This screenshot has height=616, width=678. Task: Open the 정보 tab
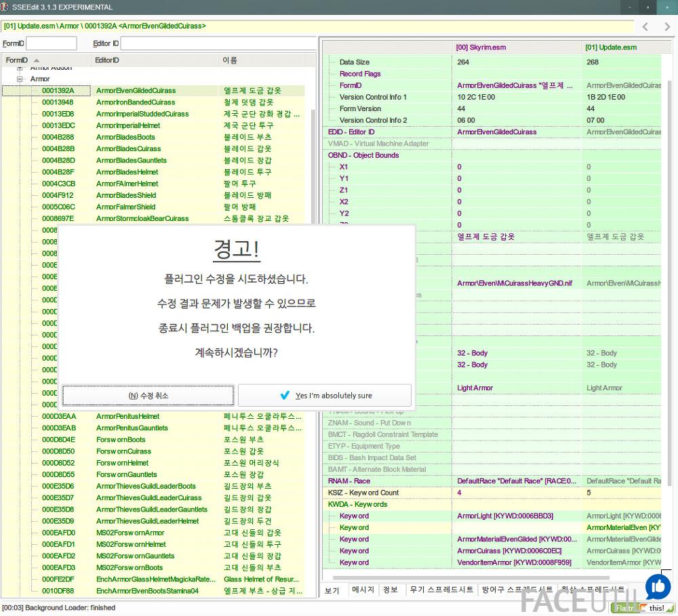click(391, 590)
